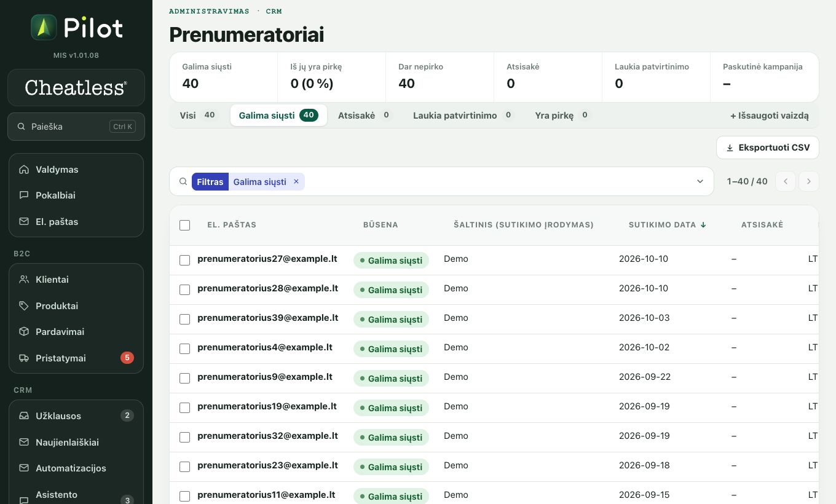The image size is (836, 504).
Task: Open the prenumeratorius32@example.lt subscriber link
Action: pyautogui.click(x=267, y=436)
